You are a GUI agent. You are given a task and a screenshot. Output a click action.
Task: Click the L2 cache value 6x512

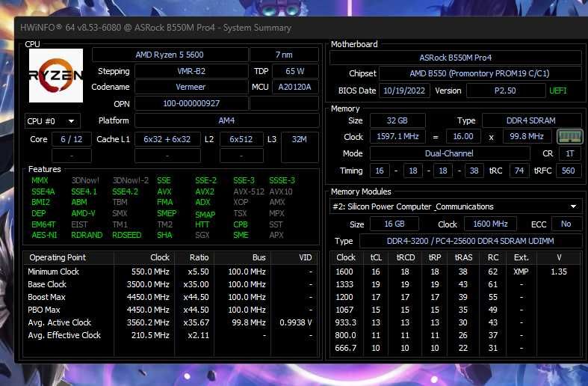click(241, 139)
